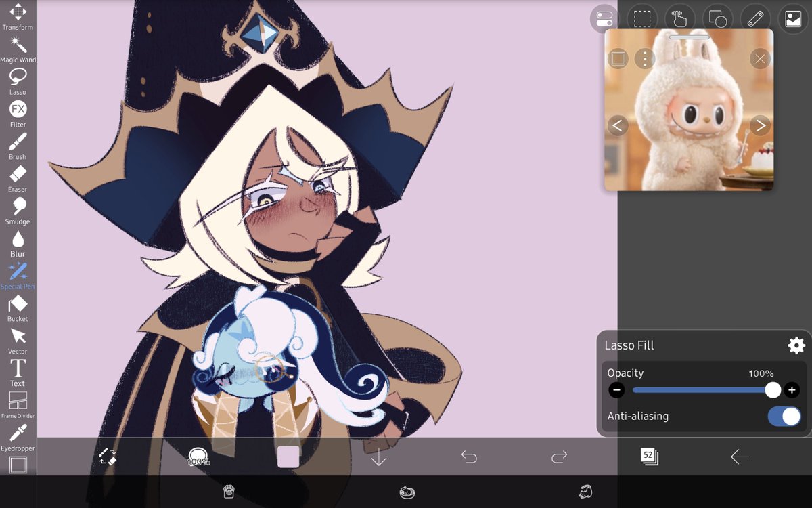Select the Blur tool

pyautogui.click(x=18, y=244)
